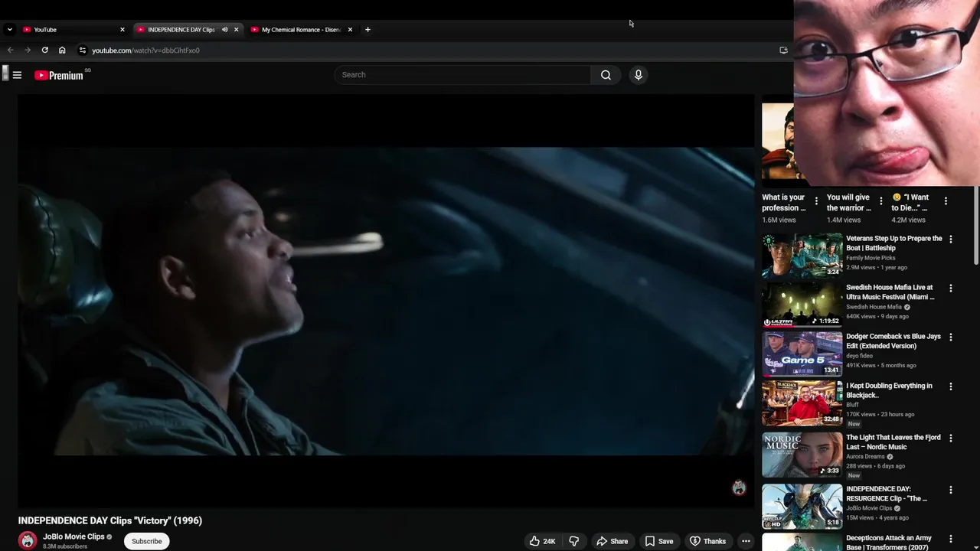Start voice search with microphone icon
Screen dimensions: 980x551
tap(638, 75)
